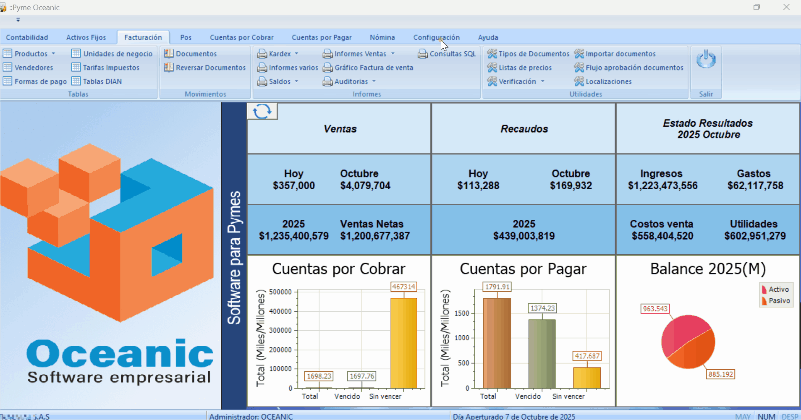Expand the Auditorias dropdown

[358, 81]
